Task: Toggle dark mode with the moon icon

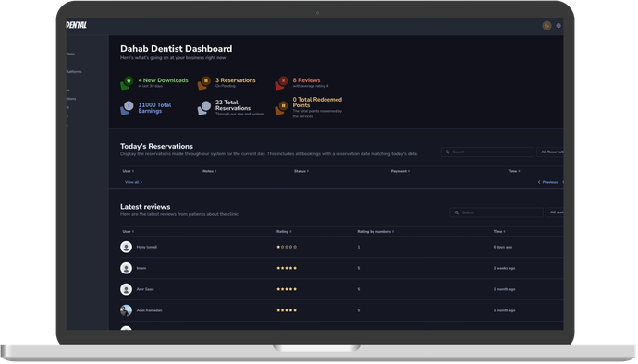Action: click(x=546, y=26)
